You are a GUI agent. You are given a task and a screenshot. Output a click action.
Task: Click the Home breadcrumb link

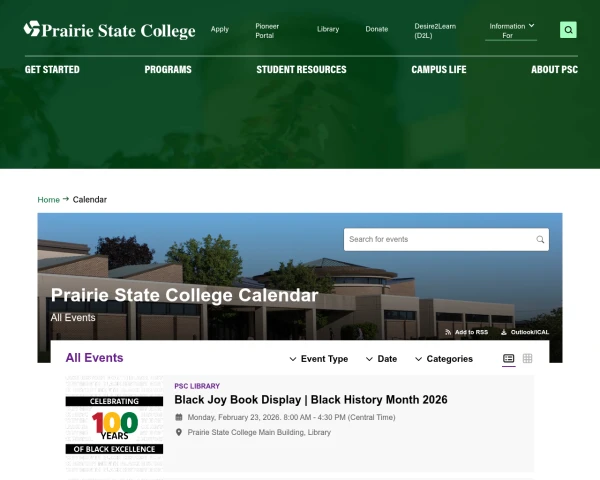(x=48, y=200)
